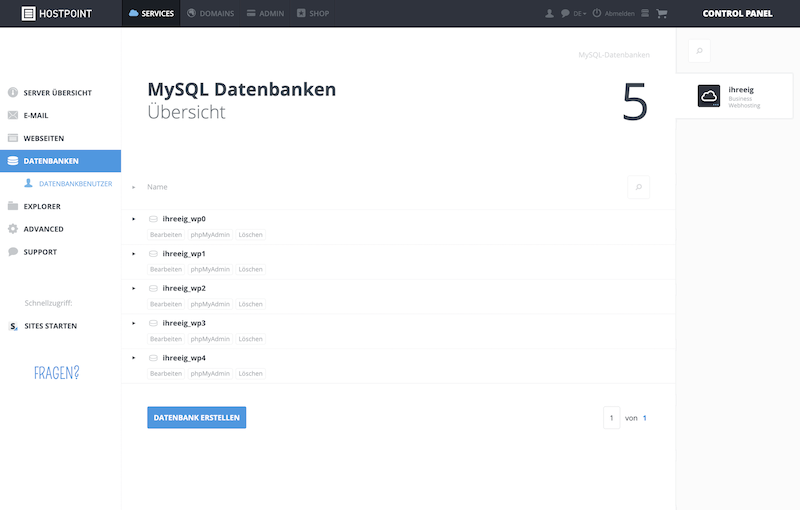Click the server stack icon in header
The height and width of the screenshot is (510, 800).
pos(645,13)
